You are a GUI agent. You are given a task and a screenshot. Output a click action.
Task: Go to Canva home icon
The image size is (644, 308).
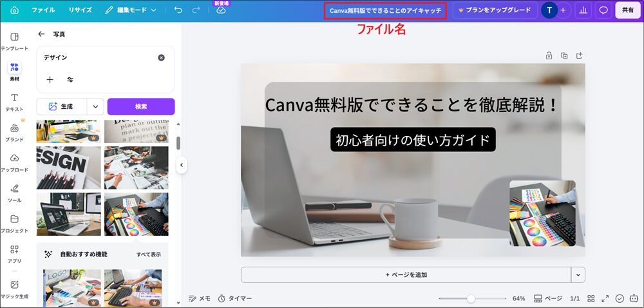tap(14, 10)
